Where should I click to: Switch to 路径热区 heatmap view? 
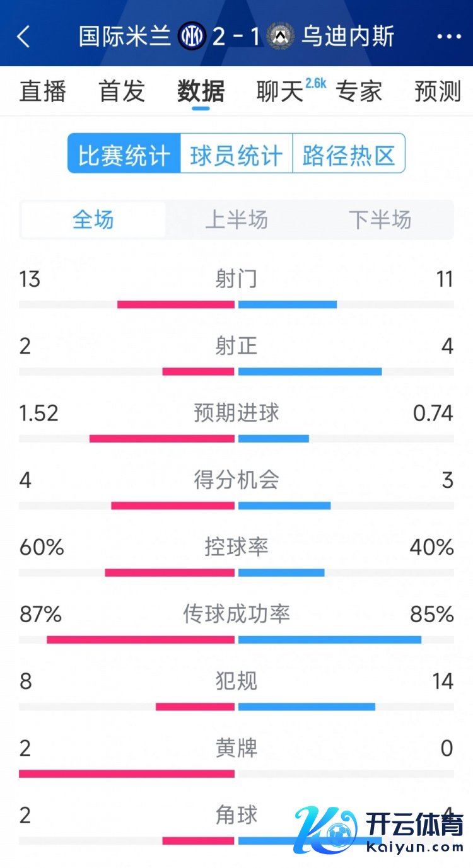click(349, 153)
